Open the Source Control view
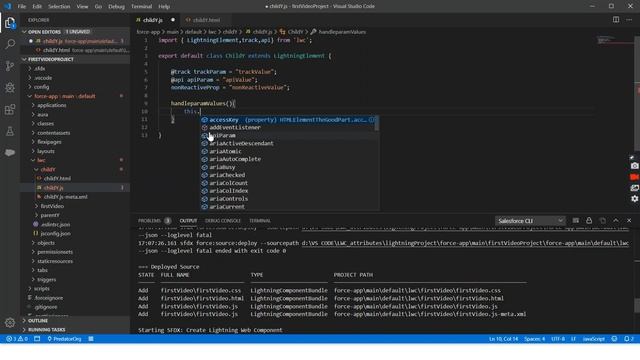Image resolution: width=640 pixels, height=360 pixels. click(x=10, y=66)
